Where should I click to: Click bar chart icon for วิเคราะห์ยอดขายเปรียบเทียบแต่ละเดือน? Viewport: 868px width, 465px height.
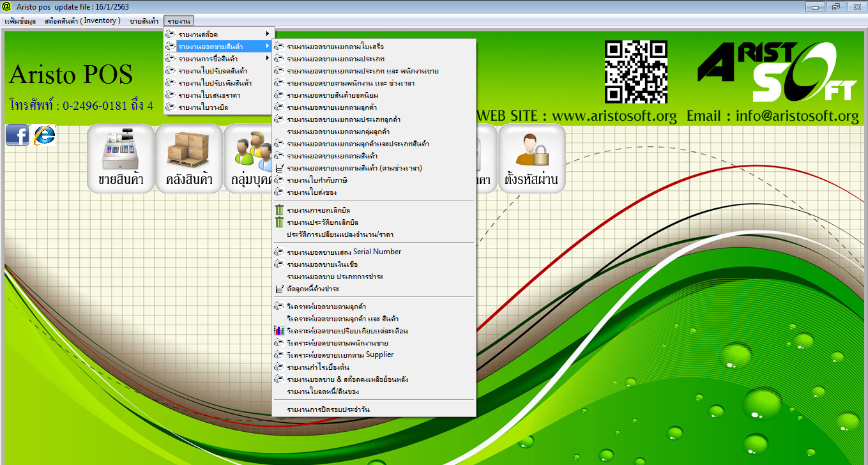pos(279,331)
